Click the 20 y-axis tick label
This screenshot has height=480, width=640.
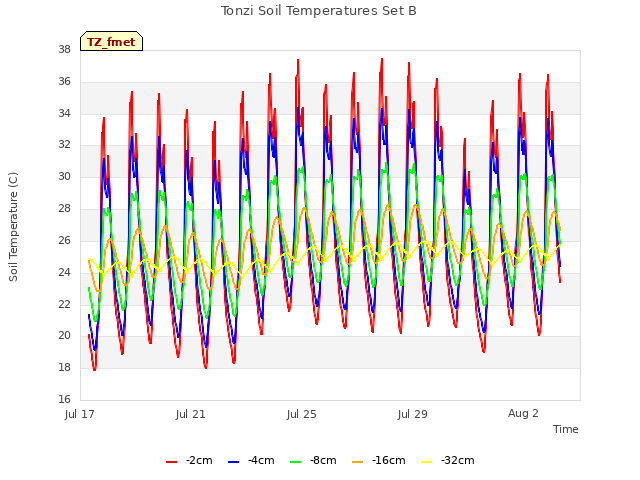tap(64, 335)
